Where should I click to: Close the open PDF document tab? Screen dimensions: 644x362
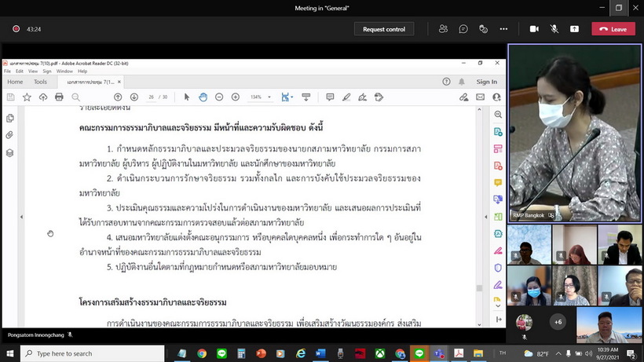pos(119,82)
